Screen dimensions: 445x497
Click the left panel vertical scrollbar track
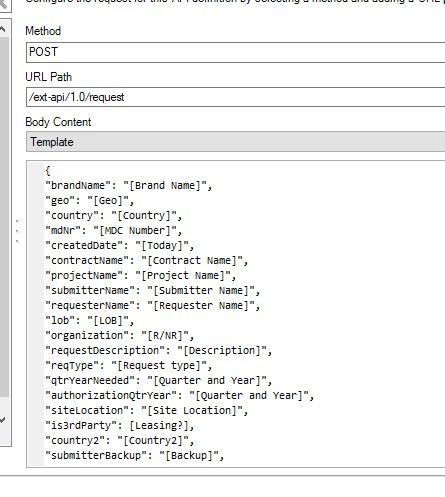4,217
